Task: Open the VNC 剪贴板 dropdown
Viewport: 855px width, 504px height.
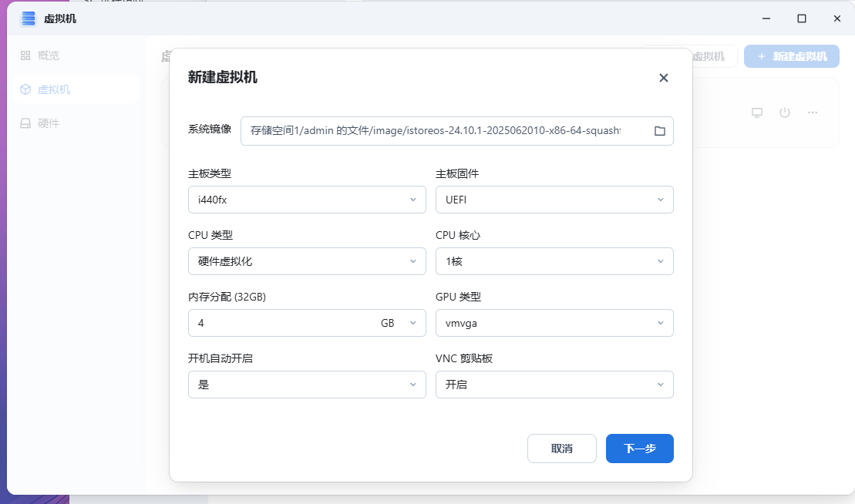Action: 554,385
